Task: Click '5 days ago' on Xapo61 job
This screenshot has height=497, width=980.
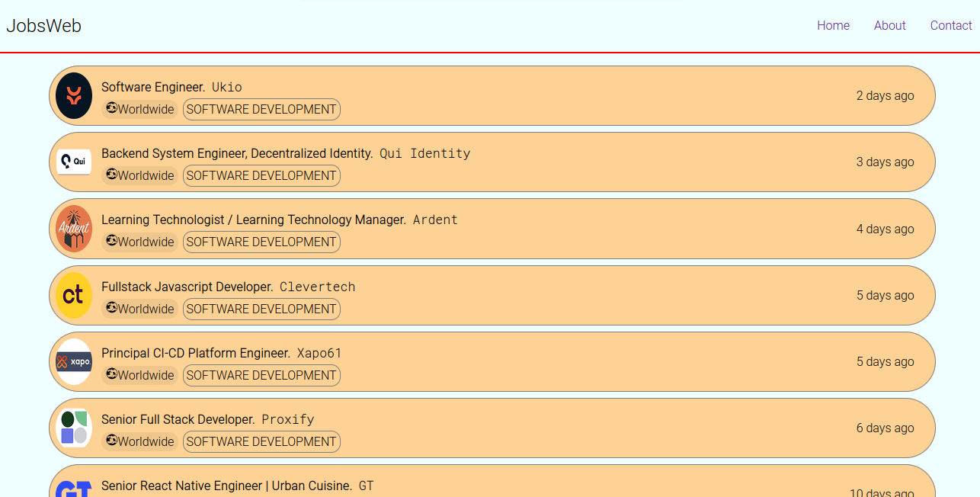Action: pos(885,361)
